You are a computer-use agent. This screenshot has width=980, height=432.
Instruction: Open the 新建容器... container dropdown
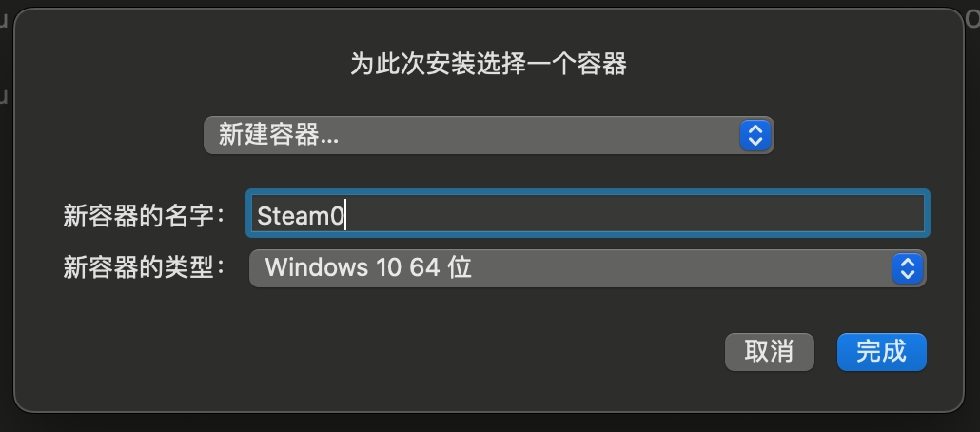tap(488, 135)
